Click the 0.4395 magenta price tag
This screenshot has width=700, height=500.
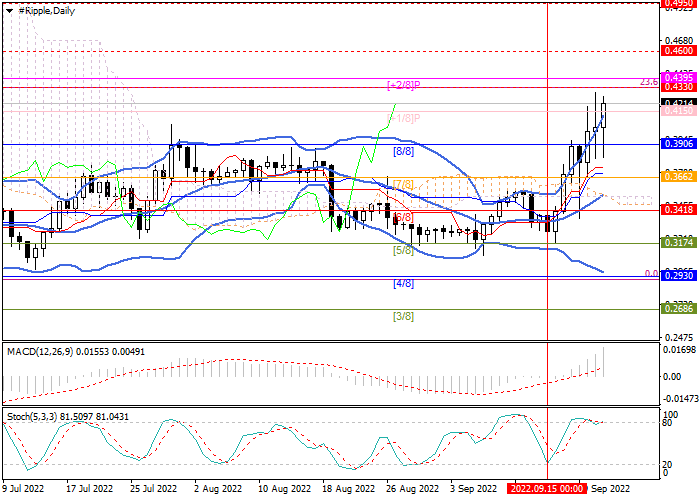pos(679,76)
